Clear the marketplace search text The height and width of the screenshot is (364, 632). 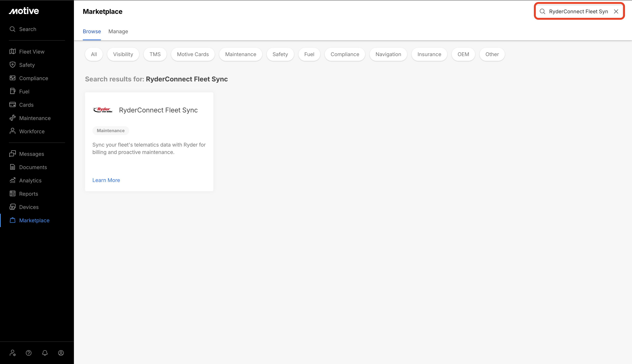[x=616, y=11]
